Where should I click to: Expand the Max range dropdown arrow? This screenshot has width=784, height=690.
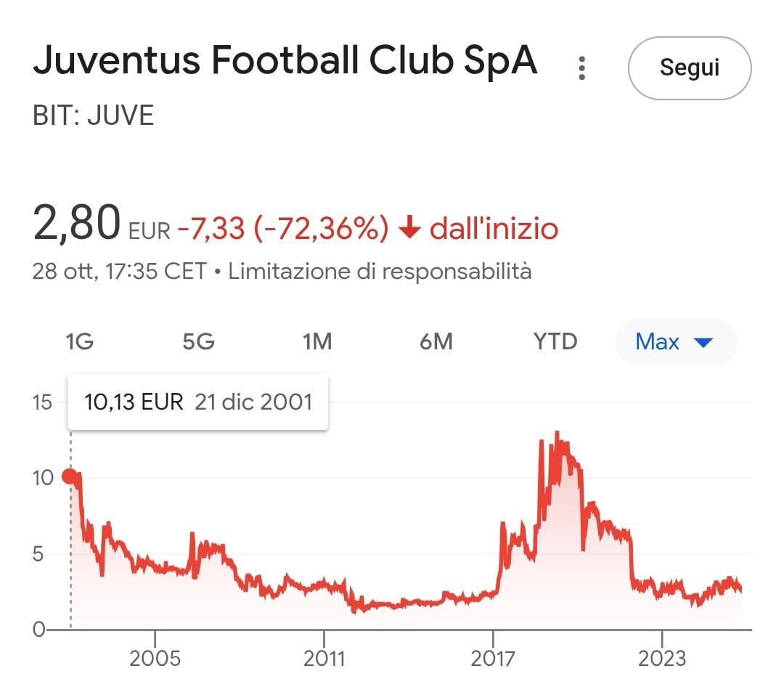(703, 342)
